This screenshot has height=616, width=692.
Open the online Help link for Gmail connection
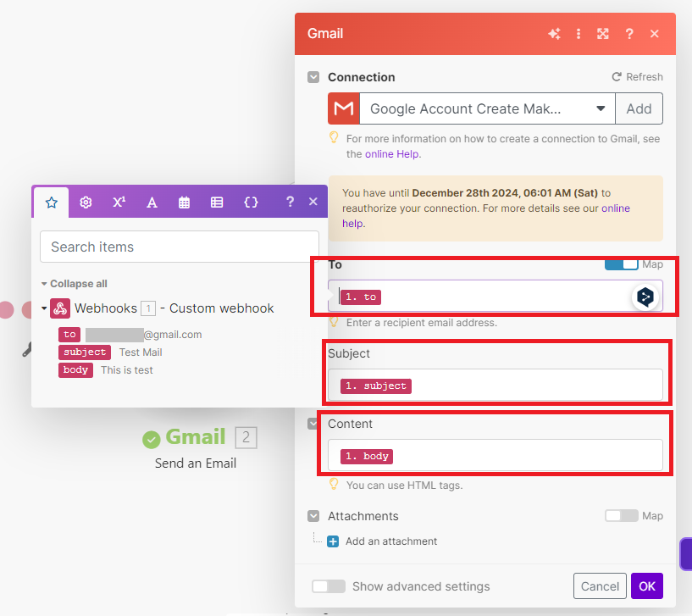[x=392, y=154]
